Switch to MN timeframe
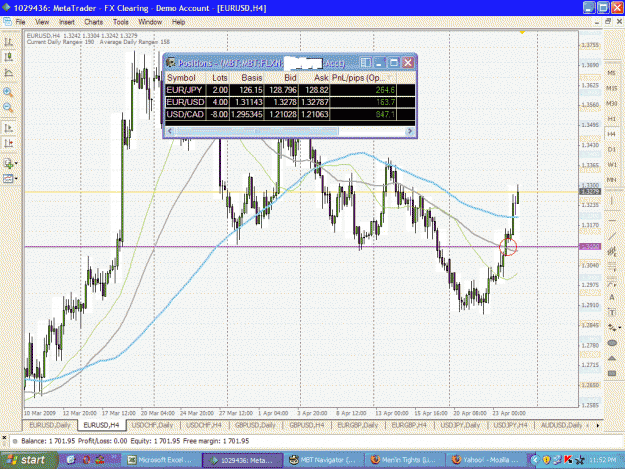 [611, 180]
